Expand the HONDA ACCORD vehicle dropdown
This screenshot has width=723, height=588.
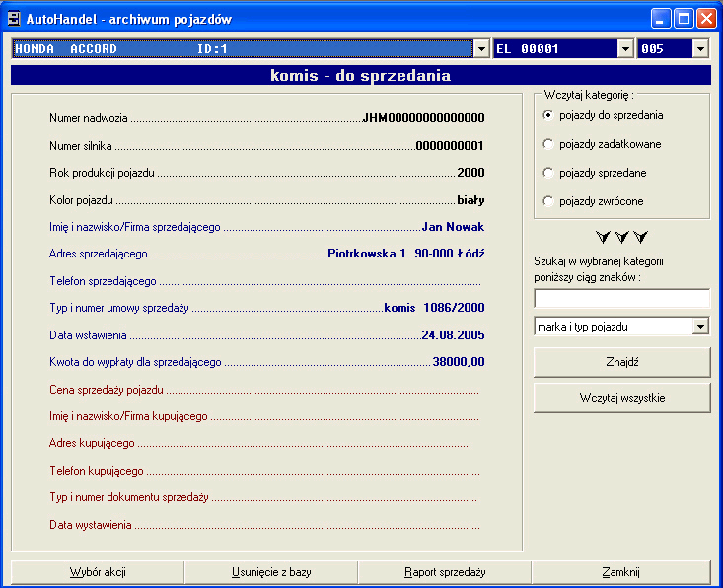click(x=481, y=49)
